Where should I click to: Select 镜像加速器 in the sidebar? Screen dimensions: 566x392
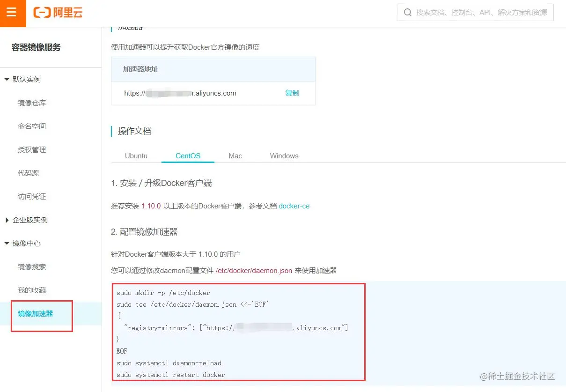(x=36, y=314)
